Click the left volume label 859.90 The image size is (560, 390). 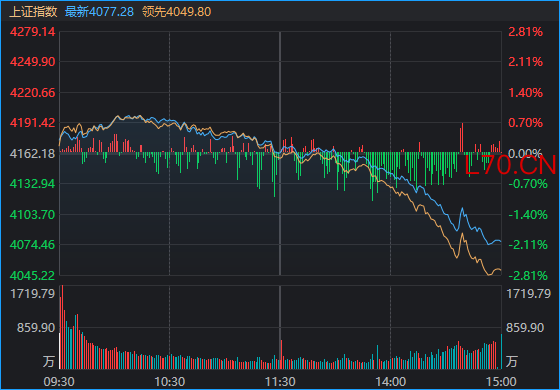pyautogui.click(x=36, y=328)
